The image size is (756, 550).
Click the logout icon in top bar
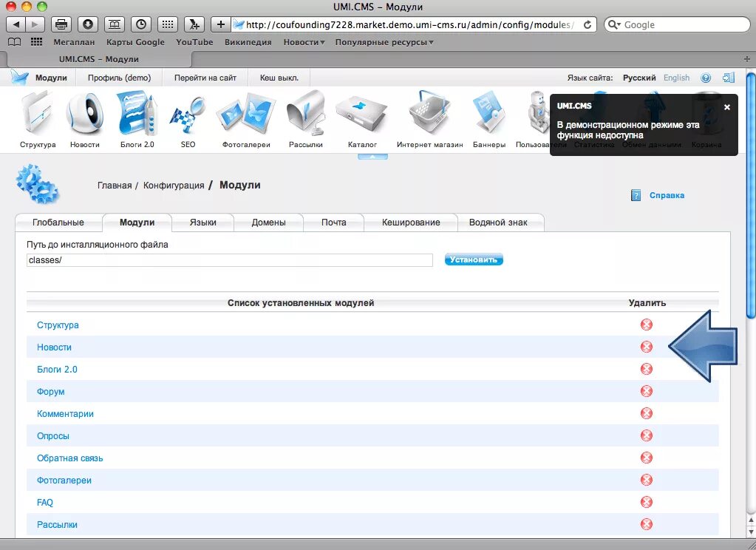[729, 78]
